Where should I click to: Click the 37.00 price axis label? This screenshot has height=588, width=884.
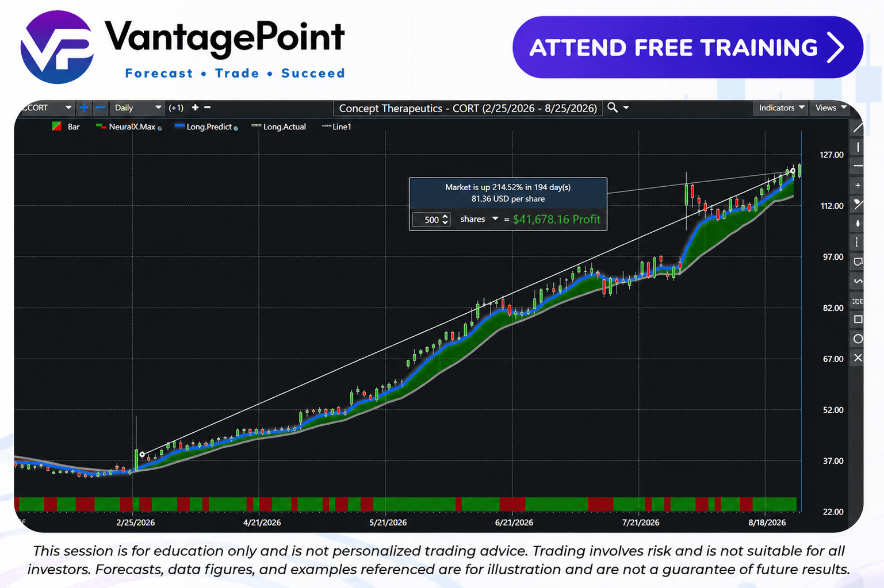(x=833, y=461)
